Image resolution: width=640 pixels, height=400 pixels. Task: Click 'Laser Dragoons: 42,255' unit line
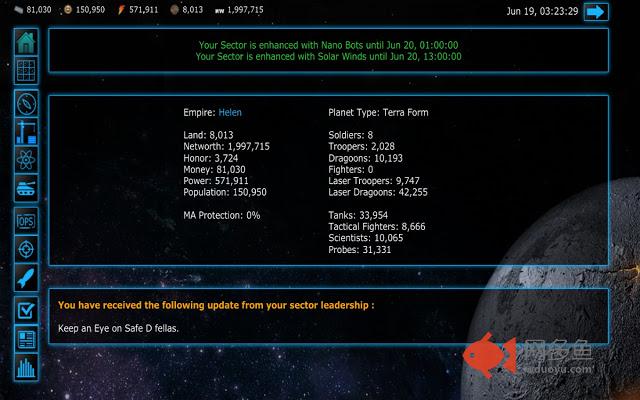pyautogui.click(x=378, y=192)
